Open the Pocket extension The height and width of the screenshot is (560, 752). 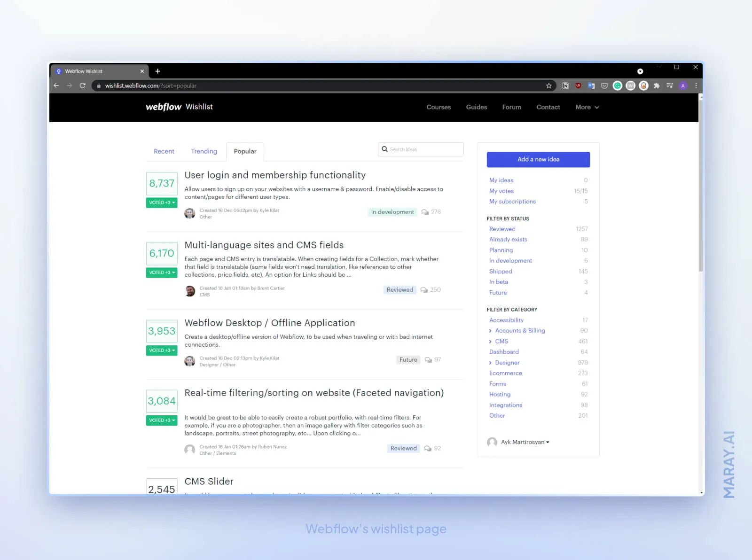point(604,86)
